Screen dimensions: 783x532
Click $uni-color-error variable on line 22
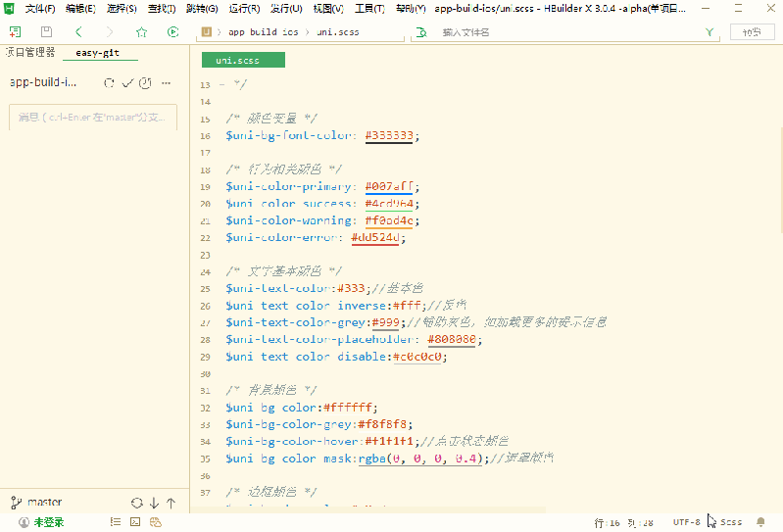tap(281, 237)
